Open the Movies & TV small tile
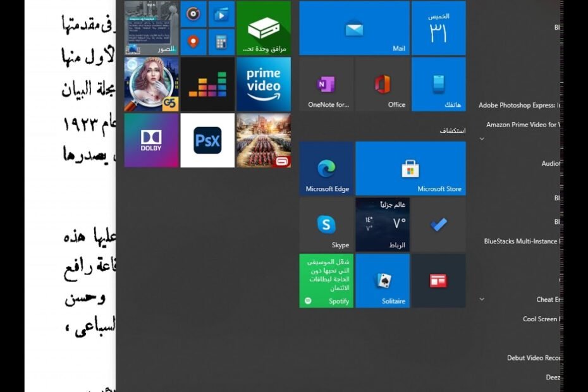Viewport: 588px width, 392px height. coord(222,15)
